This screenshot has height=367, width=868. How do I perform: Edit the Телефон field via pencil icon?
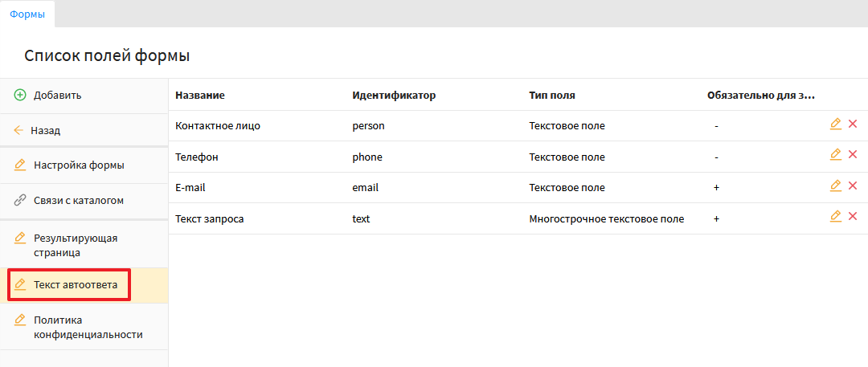(835, 155)
